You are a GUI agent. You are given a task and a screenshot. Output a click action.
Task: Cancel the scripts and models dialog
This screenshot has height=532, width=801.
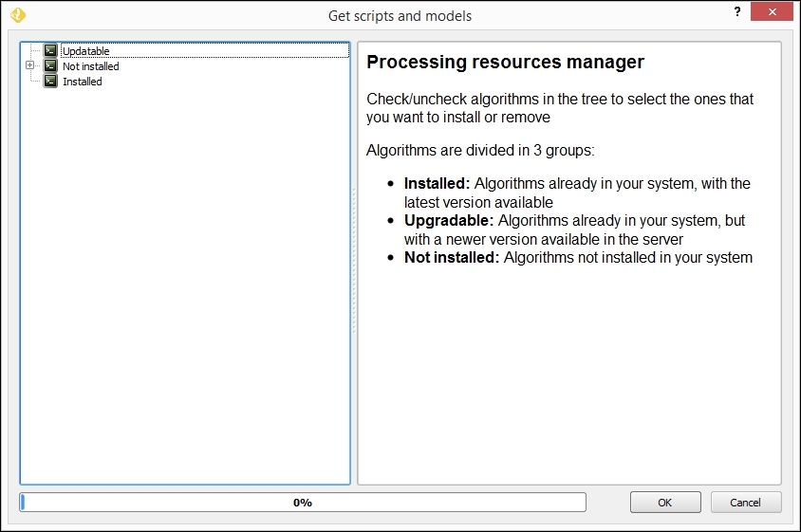746,503
